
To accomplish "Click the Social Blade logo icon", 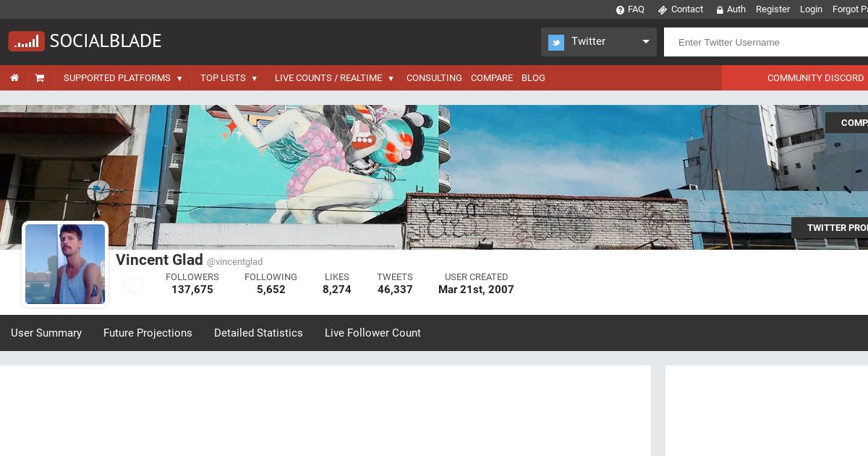I will [x=27, y=41].
